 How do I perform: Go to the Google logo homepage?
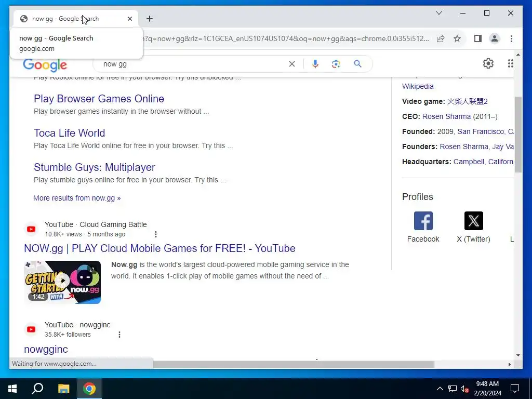[x=45, y=65]
